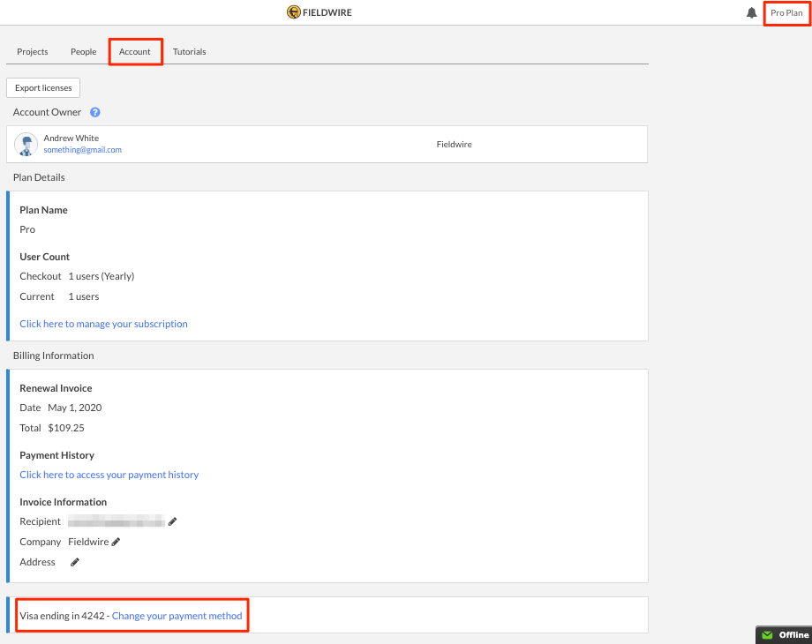The image size is (812, 644).
Task: Click the Checkout 1 users (Yearly) value
Action: (x=101, y=276)
